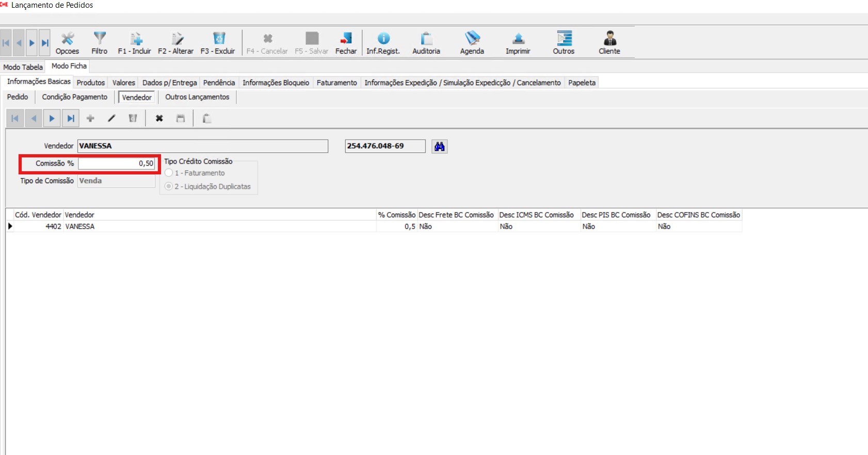Open Auditoria from the toolbar
Viewport: 868px width, 455px height.
point(426,39)
